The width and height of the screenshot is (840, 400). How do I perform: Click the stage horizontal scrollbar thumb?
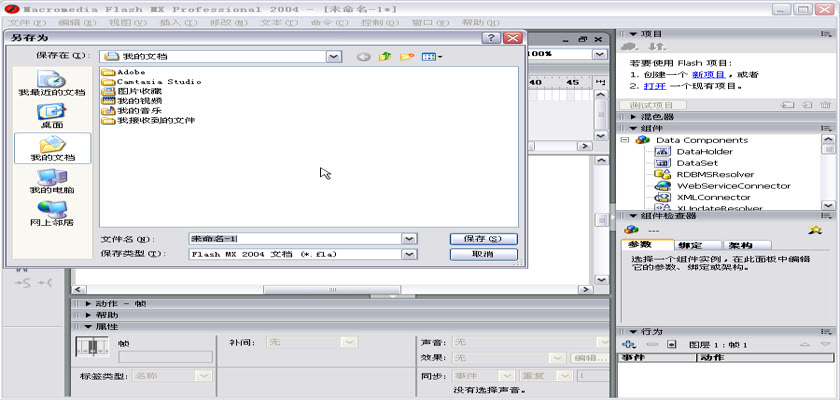coord(332,290)
